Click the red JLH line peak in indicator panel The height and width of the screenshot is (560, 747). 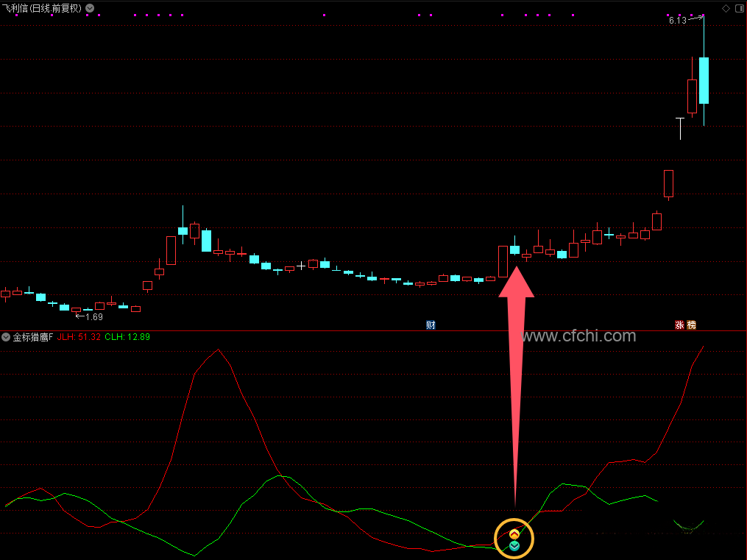(x=219, y=350)
